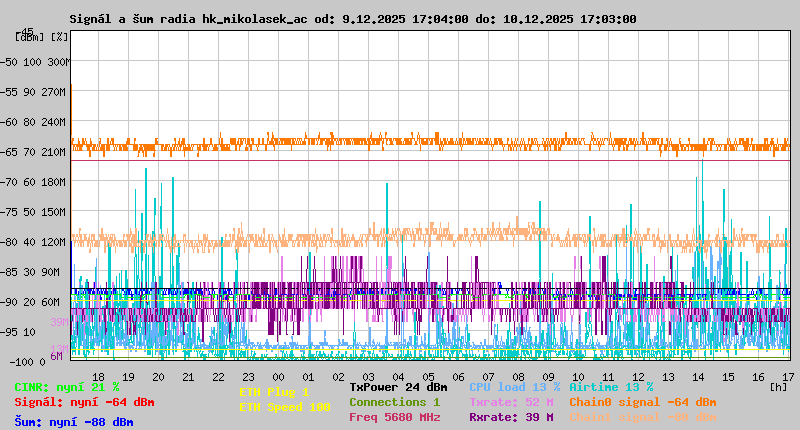The height and width of the screenshot is (430, 800).
Task: Click the '180M' y-axis label
Action: [x=56, y=182]
